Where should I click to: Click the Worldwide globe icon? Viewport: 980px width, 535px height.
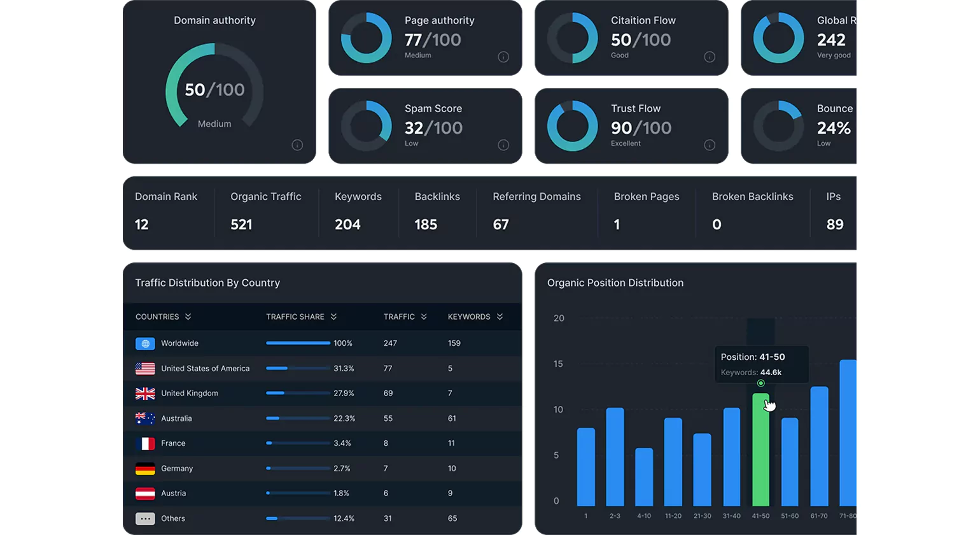click(x=145, y=344)
